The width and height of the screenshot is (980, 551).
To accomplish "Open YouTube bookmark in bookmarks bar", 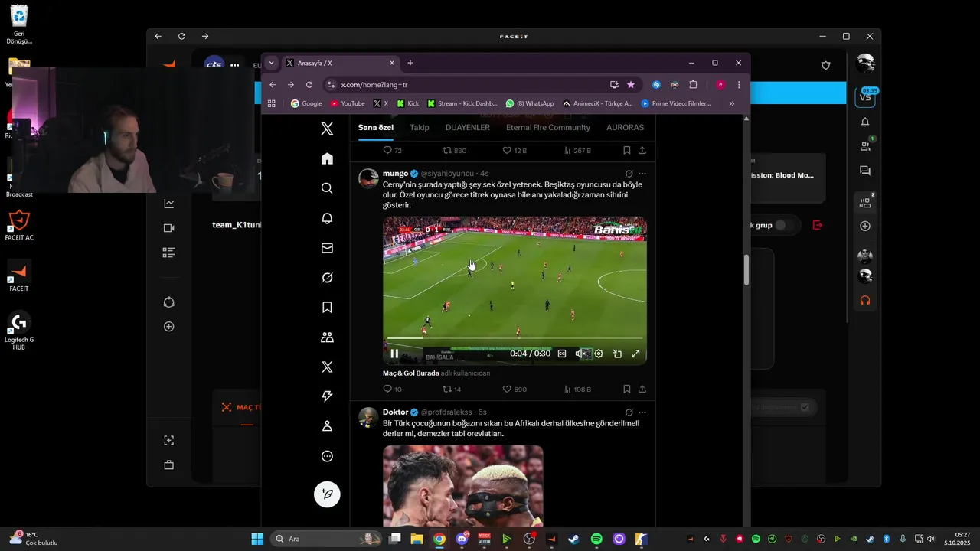I will coord(348,103).
